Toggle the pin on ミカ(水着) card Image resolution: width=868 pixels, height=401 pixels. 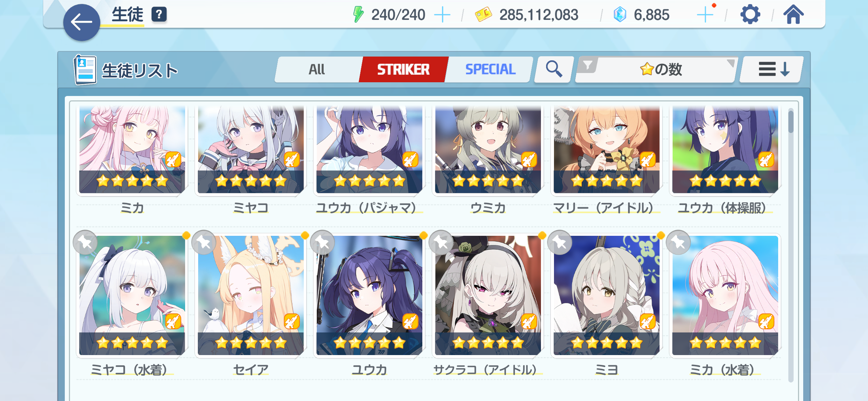click(678, 242)
